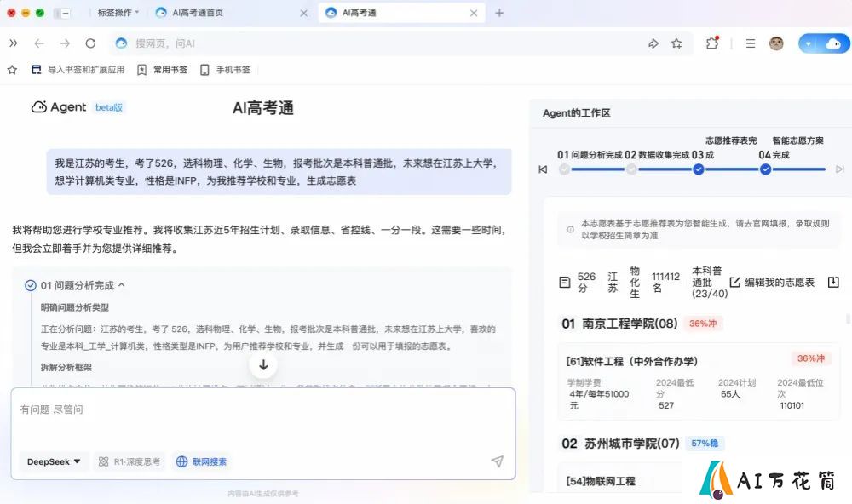Open the [61]软件工程(中外合作办学) card

699,381
